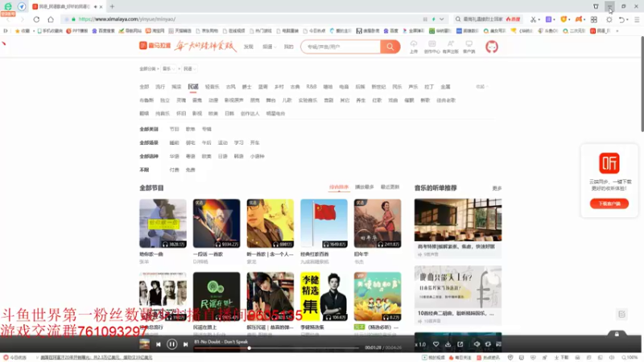
Task: Close the current Ximalaya tab
Action: [x=101, y=6]
